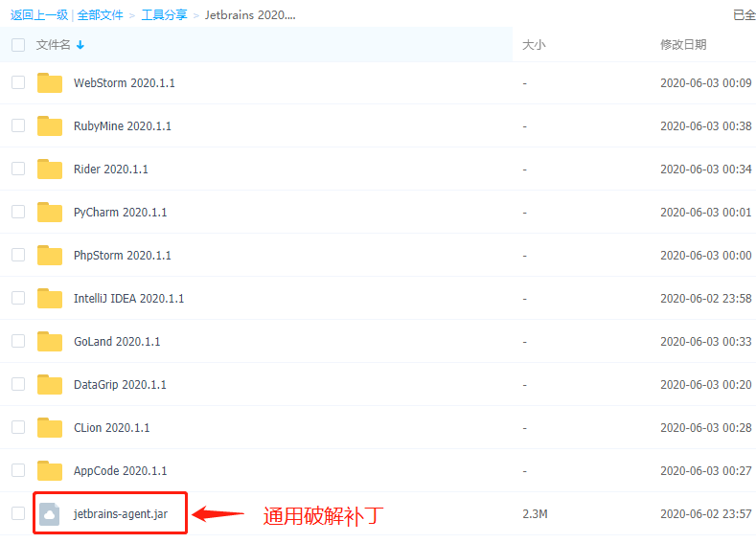
Task: Navigate to 工具分享 in breadcrumb
Action: (x=164, y=15)
